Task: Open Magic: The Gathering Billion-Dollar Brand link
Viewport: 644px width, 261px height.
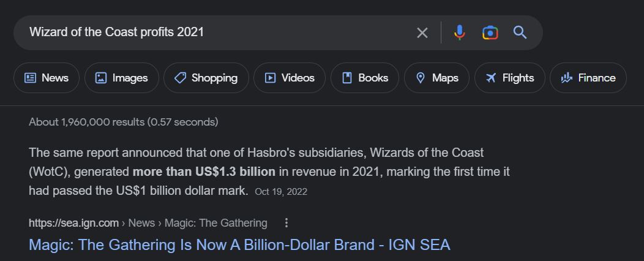Action: (x=239, y=245)
